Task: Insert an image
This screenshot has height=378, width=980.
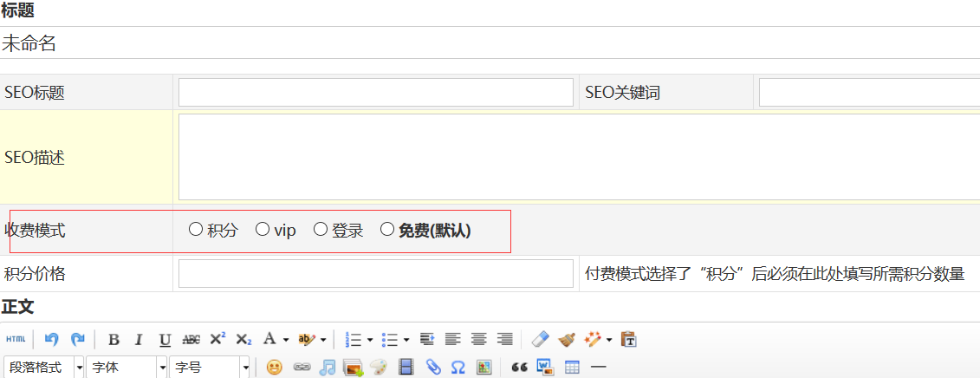Action: coord(354,367)
